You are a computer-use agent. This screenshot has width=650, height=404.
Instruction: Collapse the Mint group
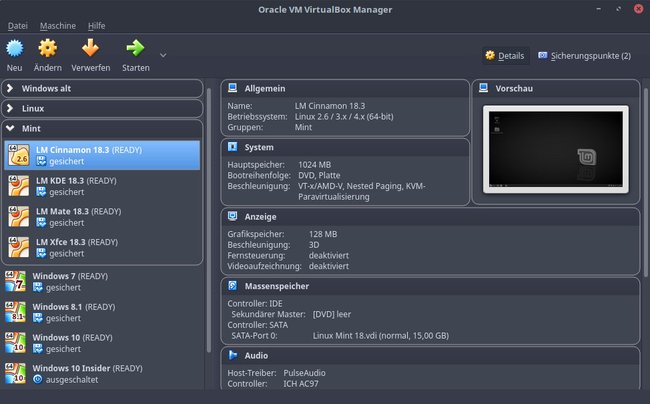(10, 128)
